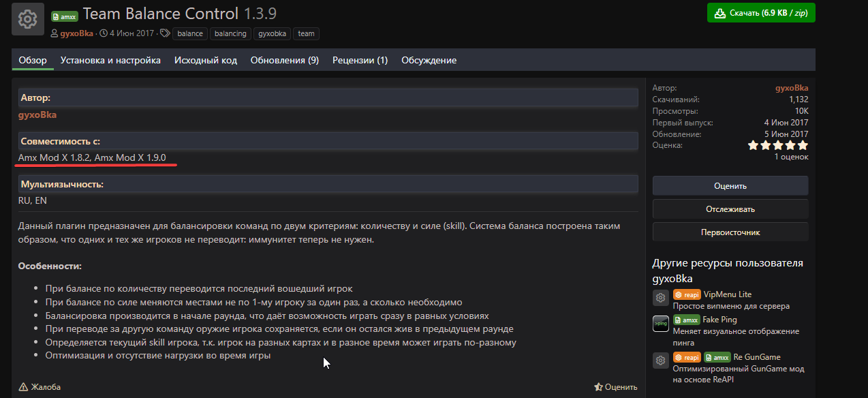
Task: Click the warning icon next to Жалоба
Action: (23, 387)
